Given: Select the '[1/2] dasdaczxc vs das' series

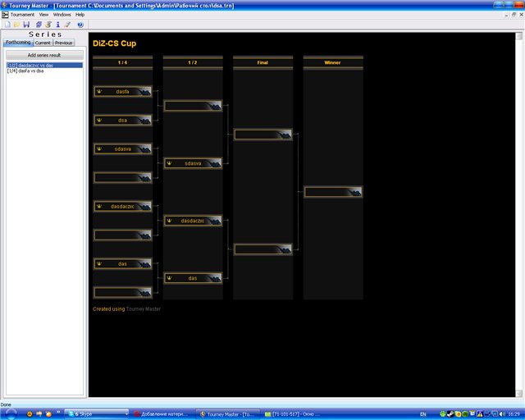Looking at the screenshot, I should click(30, 66).
